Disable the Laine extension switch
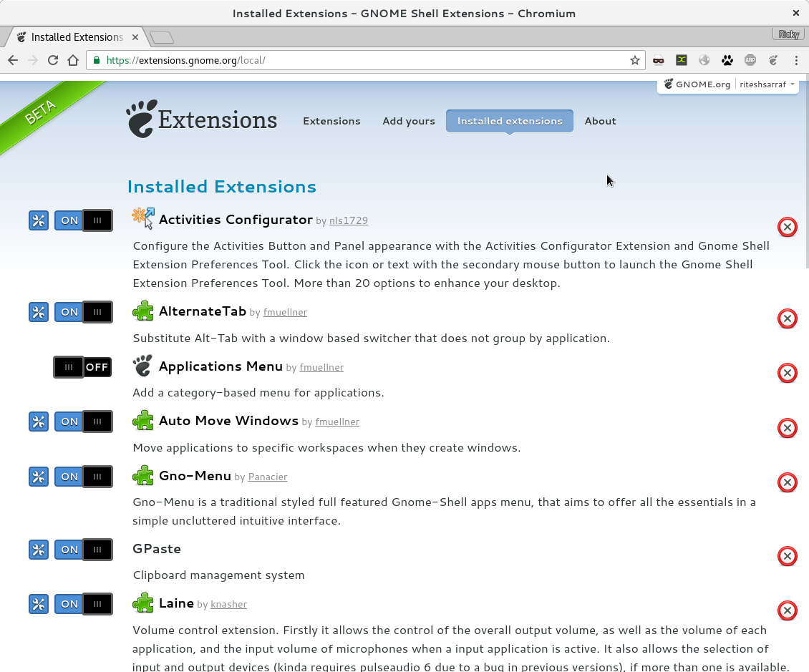The image size is (809, 672). click(84, 605)
